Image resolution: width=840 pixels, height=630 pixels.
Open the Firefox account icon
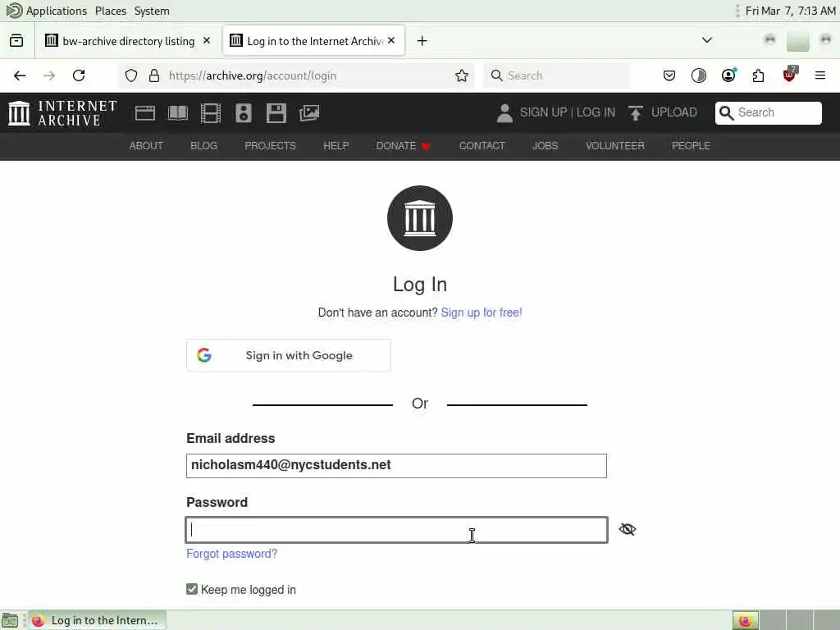pos(728,75)
